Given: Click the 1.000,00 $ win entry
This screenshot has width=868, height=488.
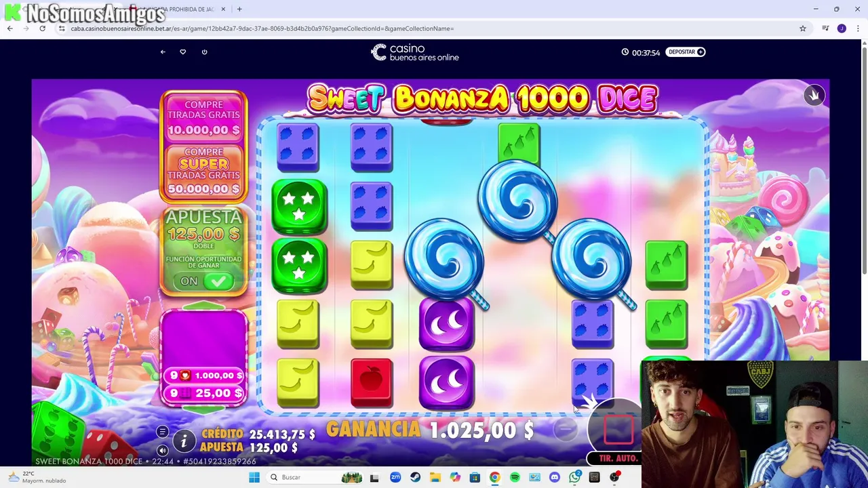Looking at the screenshot, I should pos(203,375).
